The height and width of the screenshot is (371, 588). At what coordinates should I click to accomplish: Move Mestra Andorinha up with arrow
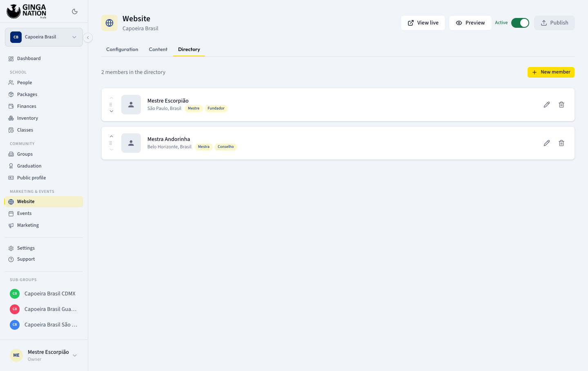click(x=111, y=136)
